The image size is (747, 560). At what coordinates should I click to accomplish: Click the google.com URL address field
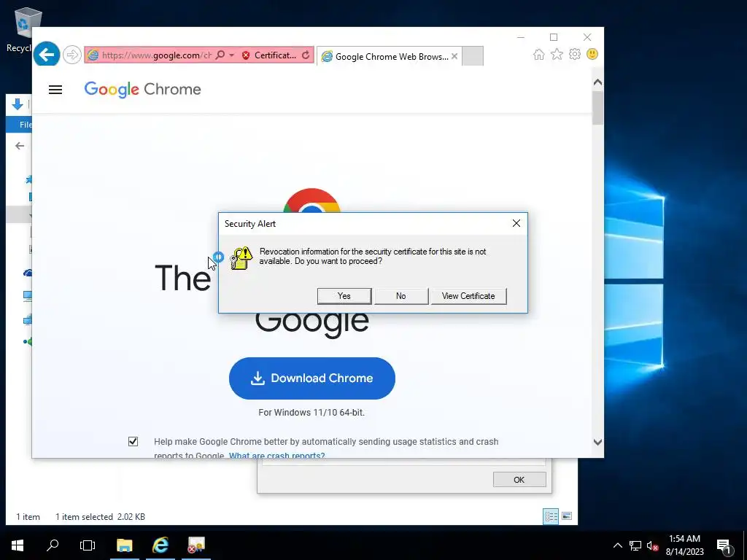pos(155,55)
